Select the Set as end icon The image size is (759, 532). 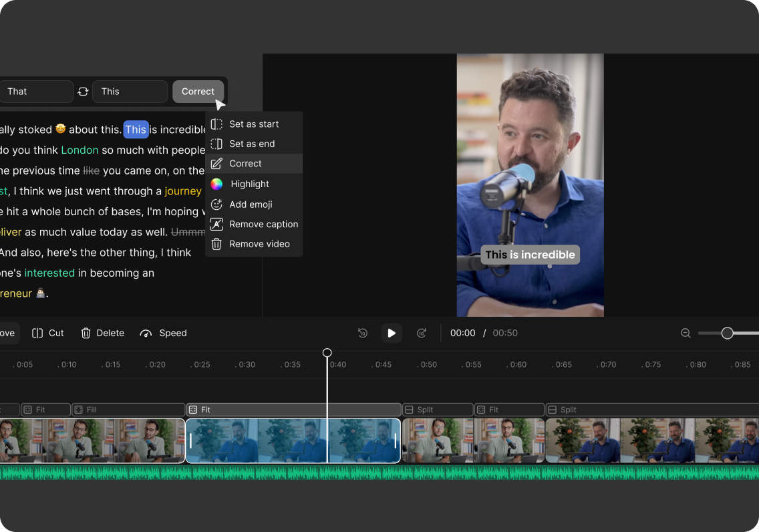tap(216, 144)
